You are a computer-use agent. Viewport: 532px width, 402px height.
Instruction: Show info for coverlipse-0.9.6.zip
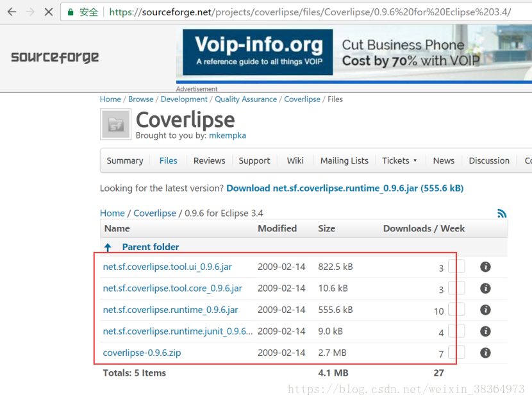pos(485,353)
